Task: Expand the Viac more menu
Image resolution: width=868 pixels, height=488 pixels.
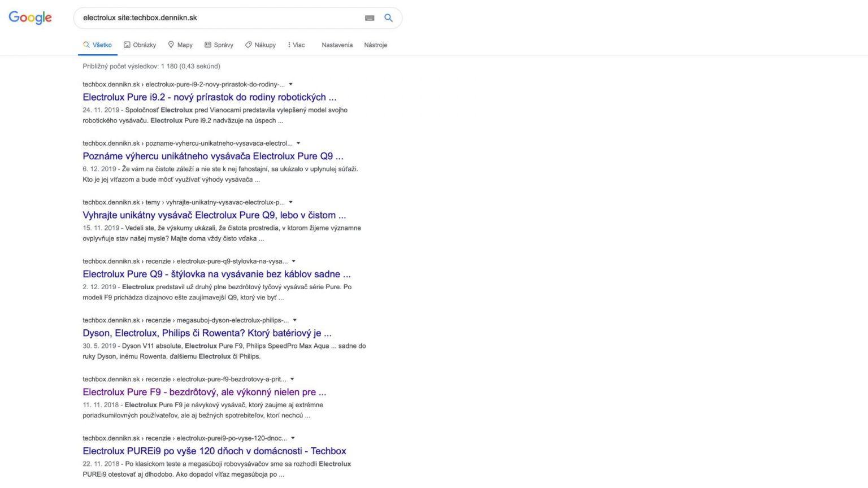Action: 296,45
